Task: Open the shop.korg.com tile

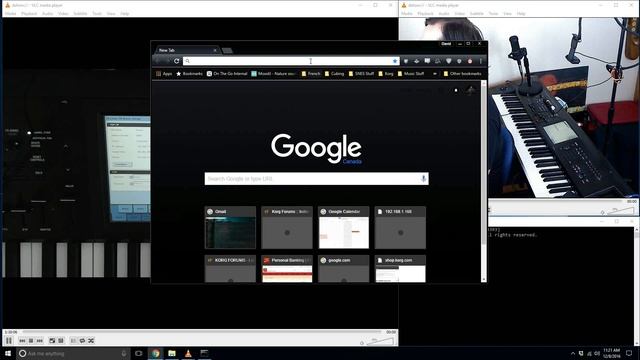Action: (x=400, y=269)
